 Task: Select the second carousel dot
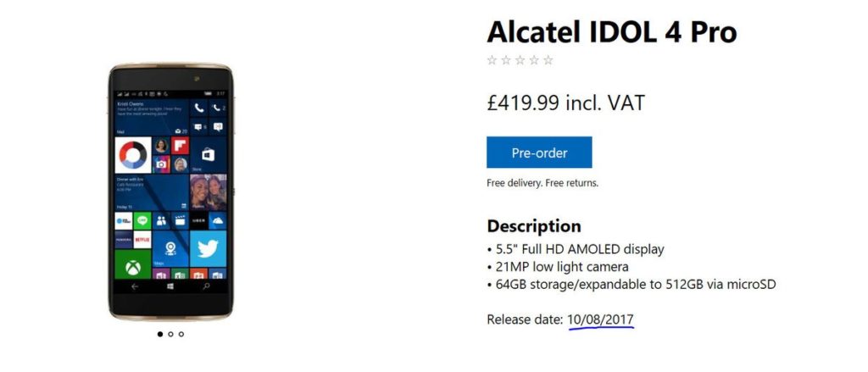(170, 334)
